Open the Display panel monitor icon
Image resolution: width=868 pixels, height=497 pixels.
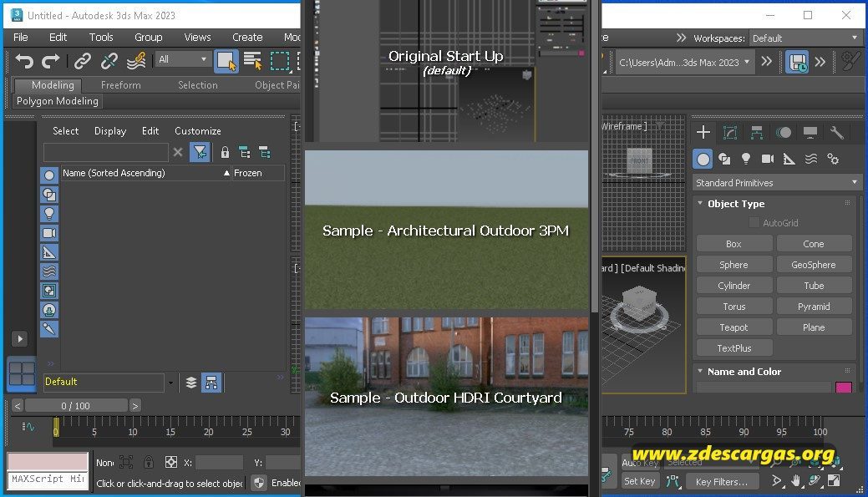(x=810, y=132)
